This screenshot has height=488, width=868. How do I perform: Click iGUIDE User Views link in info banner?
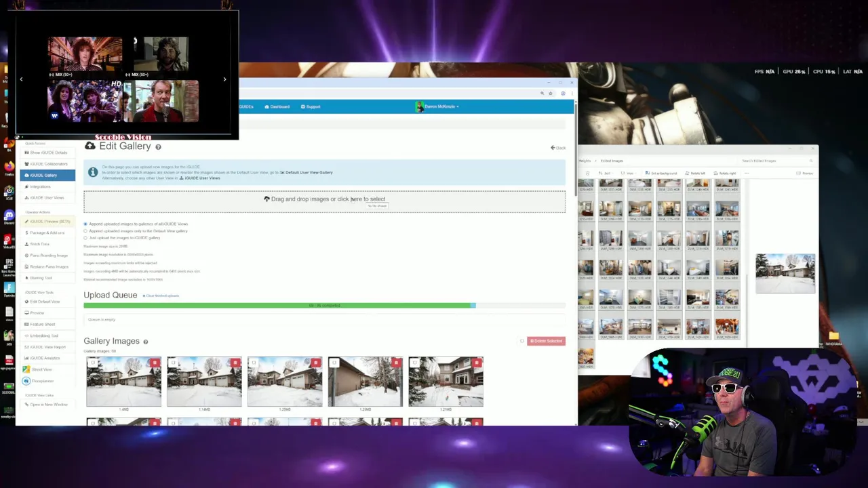(x=199, y=178)
